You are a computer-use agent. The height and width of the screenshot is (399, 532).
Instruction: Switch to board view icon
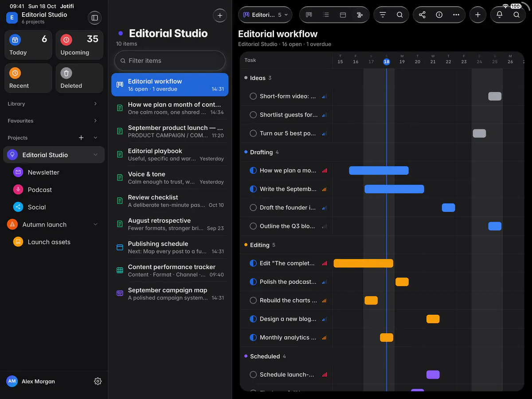pyautogui.click(x=309, y=15)
